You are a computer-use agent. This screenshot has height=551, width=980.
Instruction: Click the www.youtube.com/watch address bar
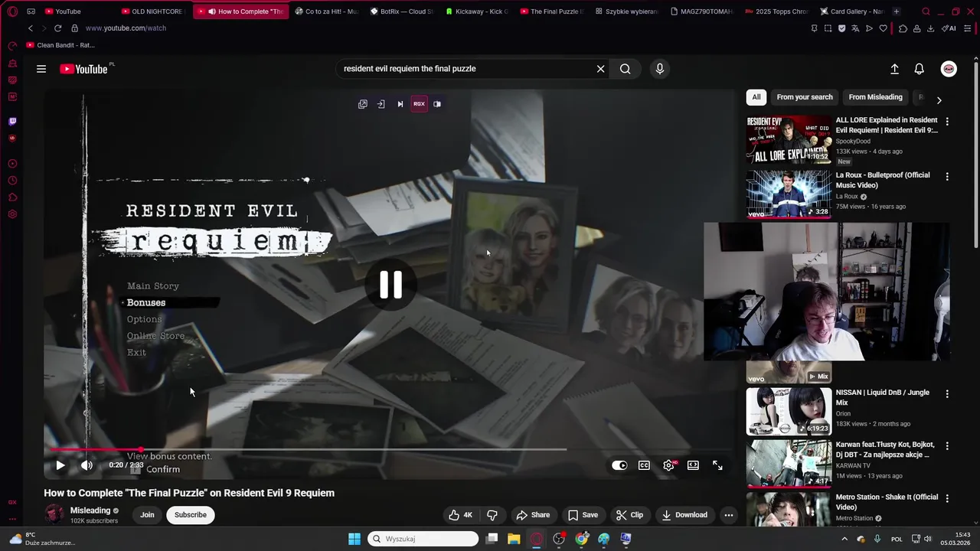(x=126, y=28)
